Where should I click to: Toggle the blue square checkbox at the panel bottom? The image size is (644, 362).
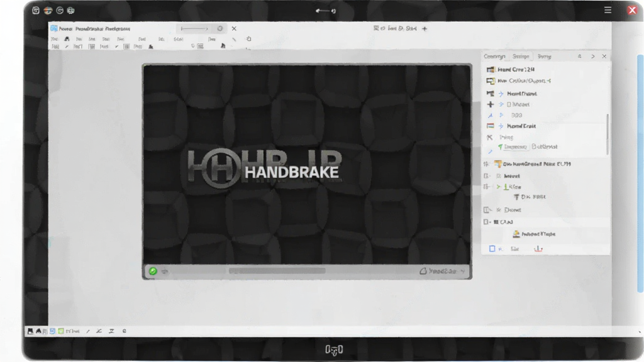pos(492,249)
